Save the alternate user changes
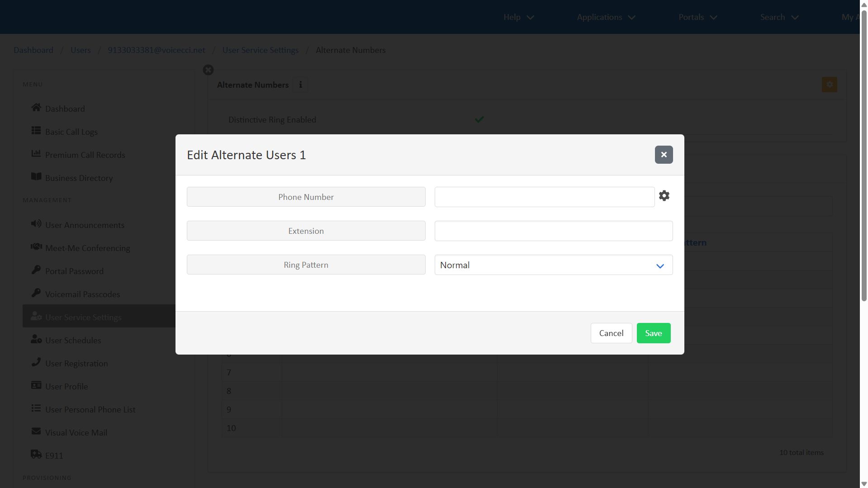The height and width of the screenshot is (488, 868). click(653, 333)
